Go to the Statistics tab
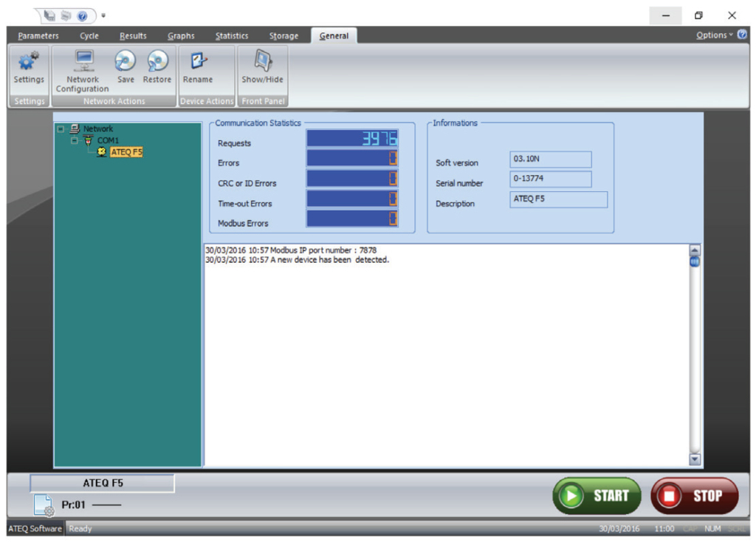 click(232, 35)
